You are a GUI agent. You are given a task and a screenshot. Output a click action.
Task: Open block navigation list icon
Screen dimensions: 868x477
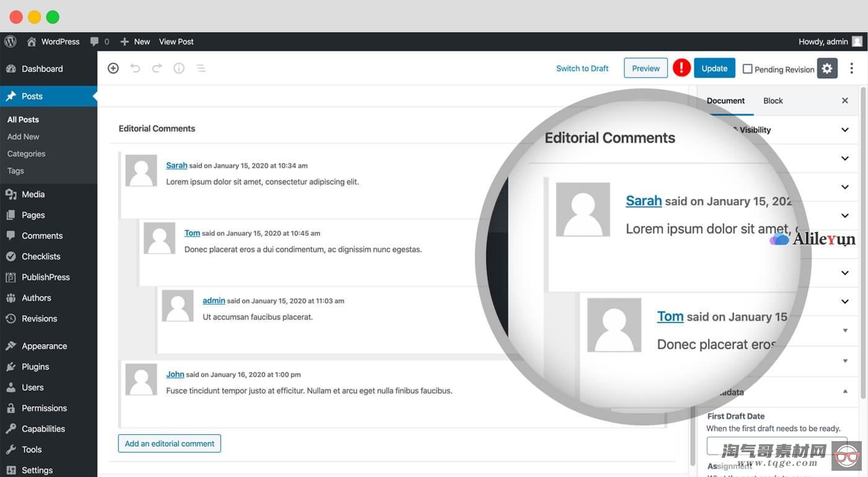201,68
